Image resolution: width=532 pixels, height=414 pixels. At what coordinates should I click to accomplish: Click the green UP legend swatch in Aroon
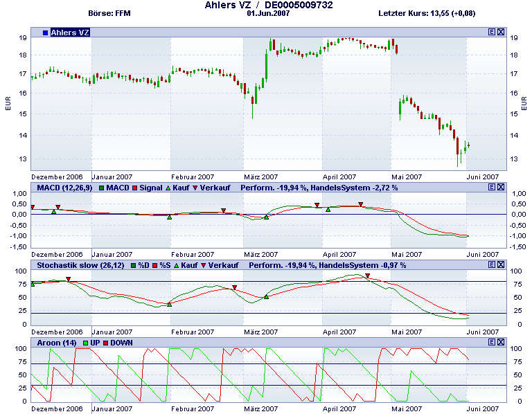tap(86, 343)
